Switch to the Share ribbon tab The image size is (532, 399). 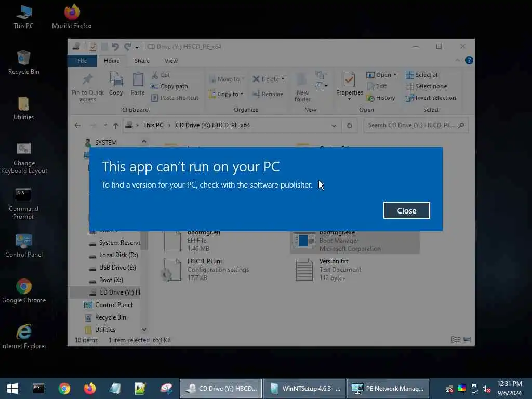(x=142, y=61)
